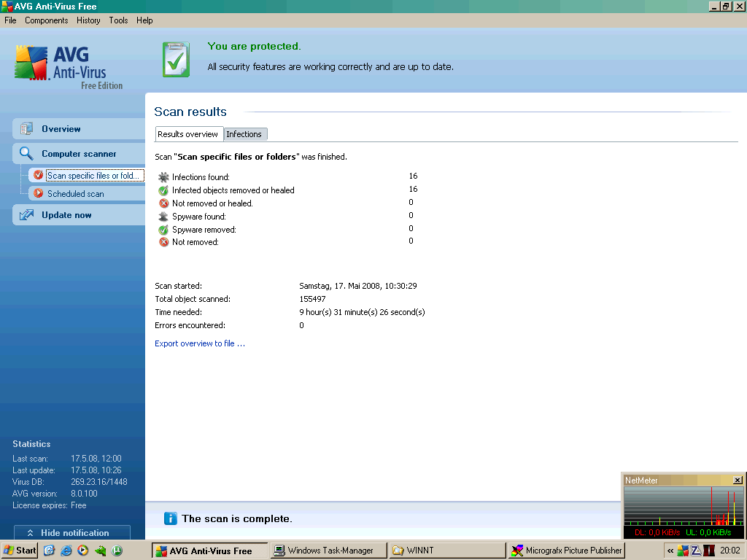
Task: Open Internet Explorer from quick launch
Action: tap(66, 551)
